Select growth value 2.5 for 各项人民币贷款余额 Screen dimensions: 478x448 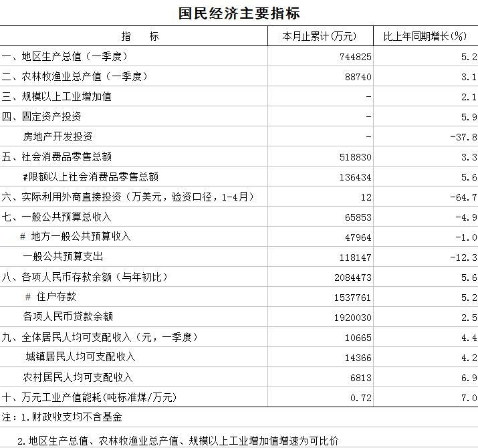click(x=469, y=318)
